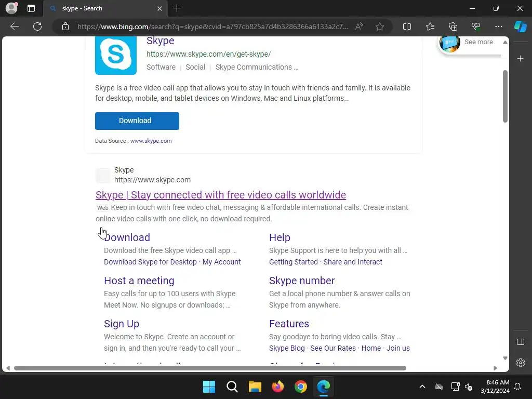Open the Windows Start menu
Image resolution: width=532 pixels, height=399 pixels.
click(209, 387)
